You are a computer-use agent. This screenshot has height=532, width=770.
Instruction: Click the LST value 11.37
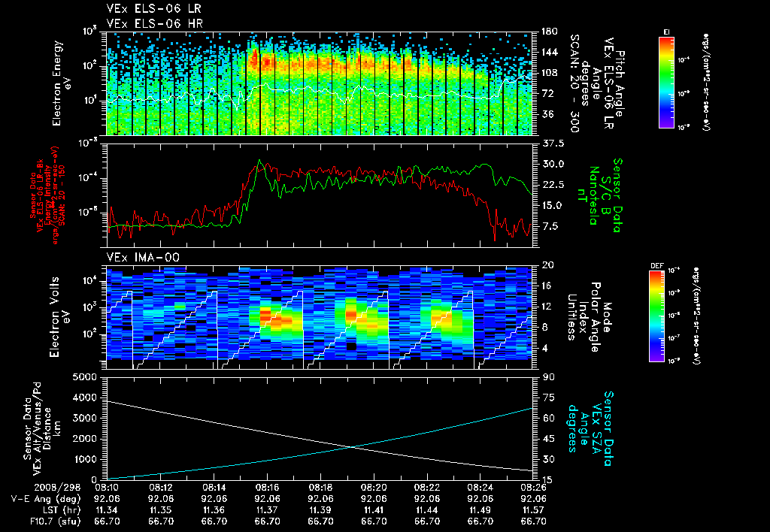(x=267, y=510)
